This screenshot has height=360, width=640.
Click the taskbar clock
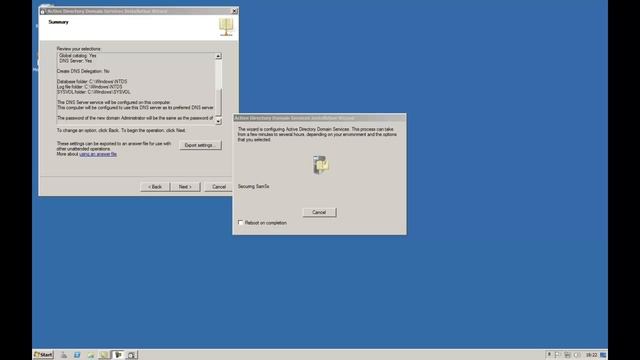591,355
